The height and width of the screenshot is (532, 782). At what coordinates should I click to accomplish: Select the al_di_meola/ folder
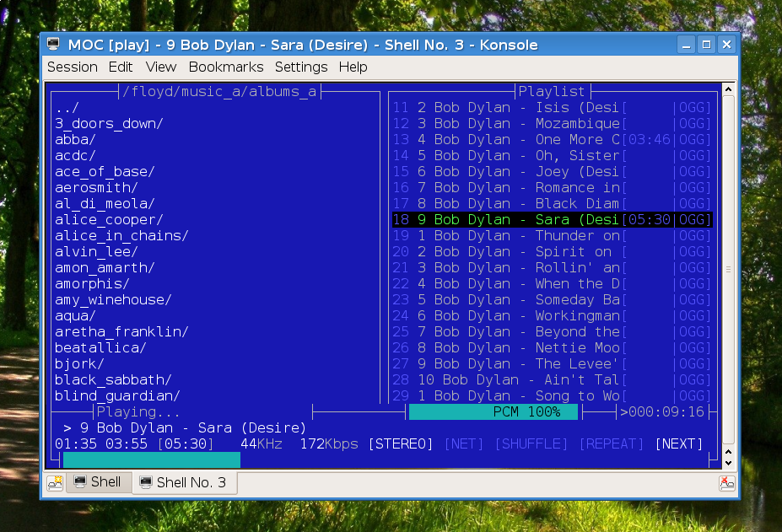pos(105,203)
